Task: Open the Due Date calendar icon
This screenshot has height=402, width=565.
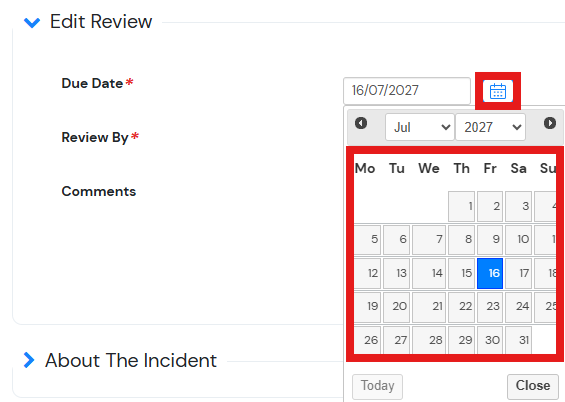Action: click(x=498, y=91)
